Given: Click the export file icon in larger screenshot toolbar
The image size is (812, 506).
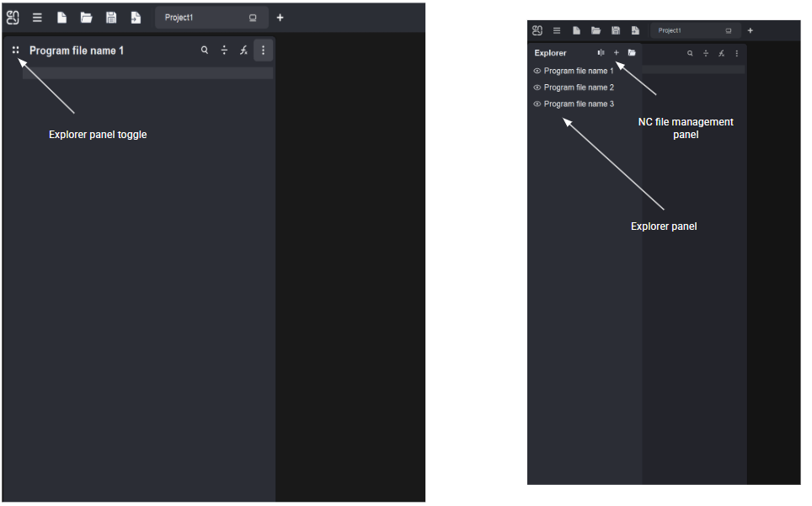Looking at the screenshot, I should pyautogui.click(x=136, y=18).
